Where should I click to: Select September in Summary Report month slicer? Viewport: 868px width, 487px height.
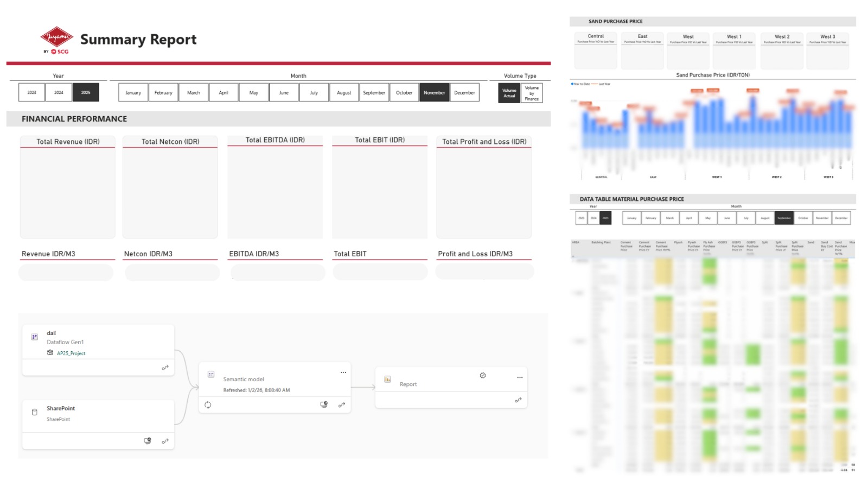[374, 92]
